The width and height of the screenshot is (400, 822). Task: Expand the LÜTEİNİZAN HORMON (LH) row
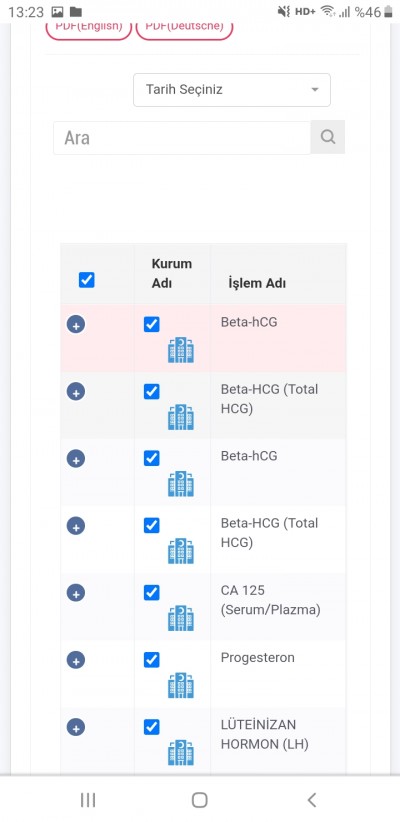click(x=76, y=728)
